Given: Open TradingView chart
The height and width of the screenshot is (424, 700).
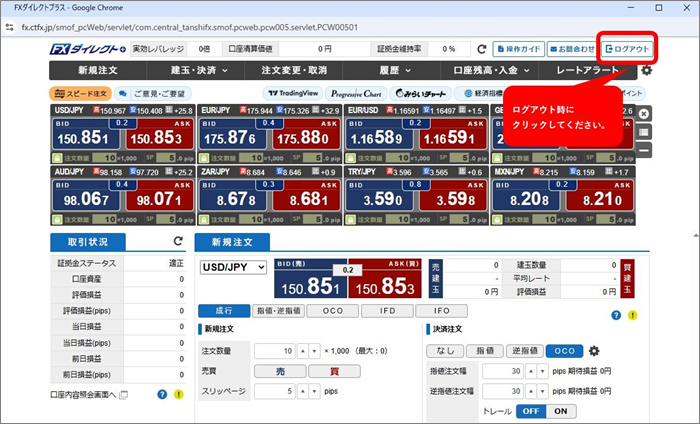Looking at the screenshot, I should [290, 93].
